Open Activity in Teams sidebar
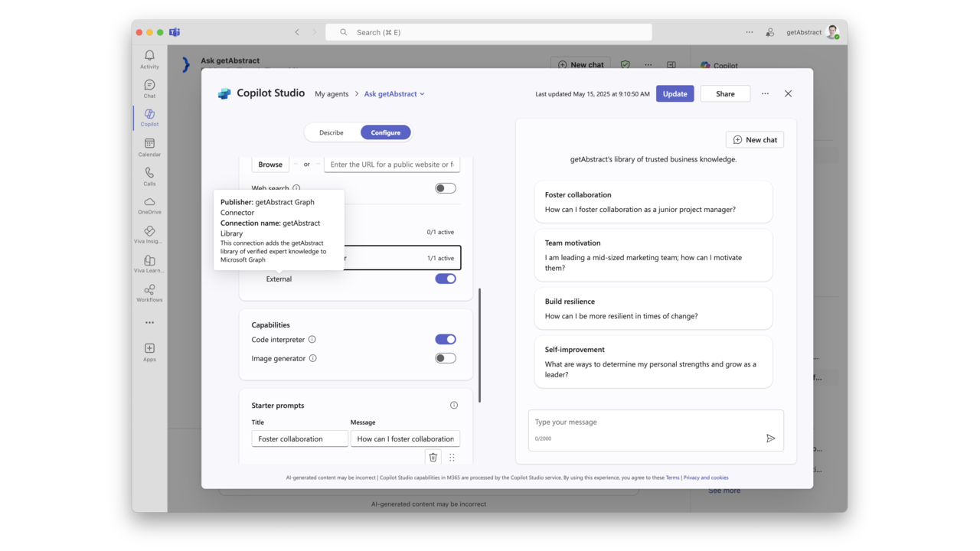Screen dimensions: 980x551 coord(149,59)
